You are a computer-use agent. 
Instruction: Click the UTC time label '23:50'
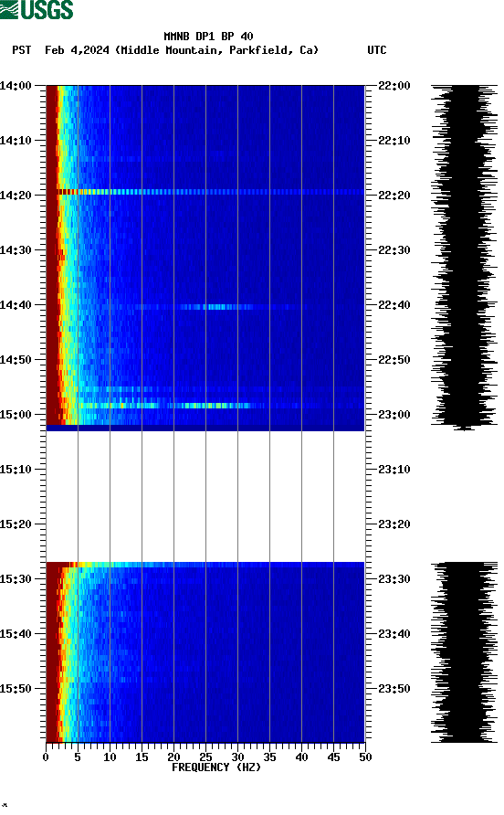click(394, 689)
